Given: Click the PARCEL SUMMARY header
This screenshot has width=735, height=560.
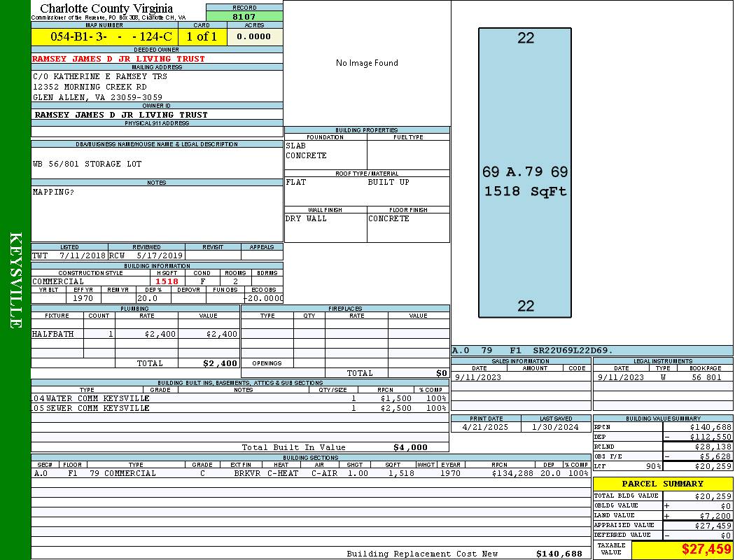Looking at the screenshot, I should (x=663, y=484).
